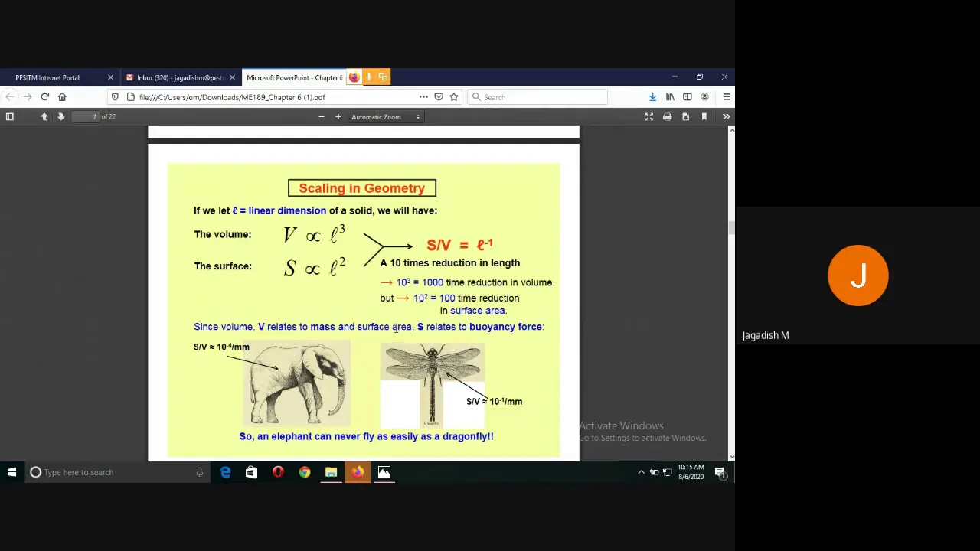The image size is (980, 551).
Task: Show hidden system tray icons
Action: tap(641, 472)
